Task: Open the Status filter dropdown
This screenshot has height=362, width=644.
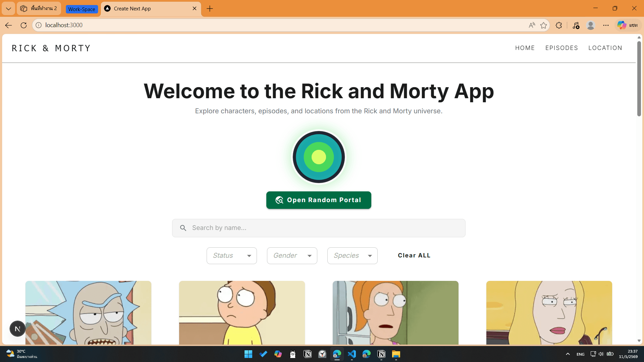Action: pos(232,256)
